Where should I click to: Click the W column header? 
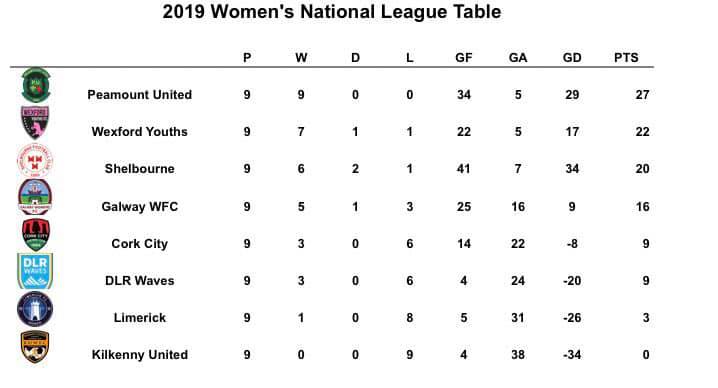(301, 58)
